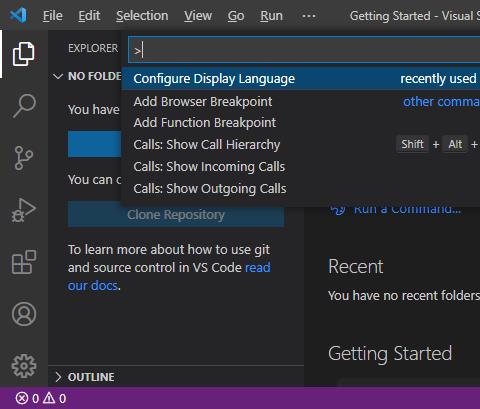Click the Recent heading
480x409 pixels.
356,266
